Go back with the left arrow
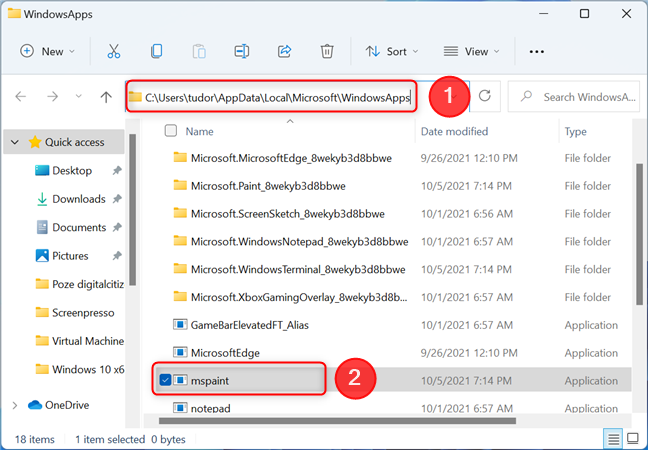 coord(20,97)
